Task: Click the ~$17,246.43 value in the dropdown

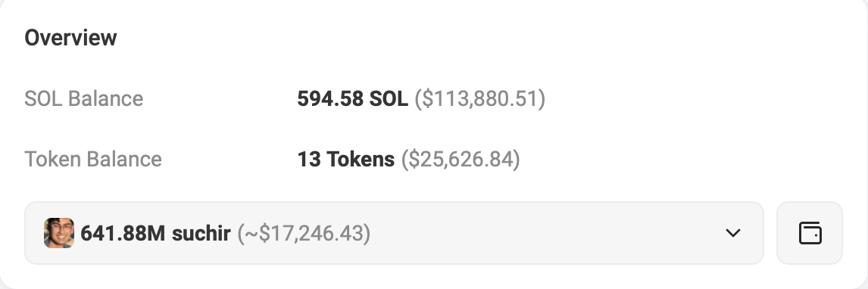Action: (x=304, y=233)
